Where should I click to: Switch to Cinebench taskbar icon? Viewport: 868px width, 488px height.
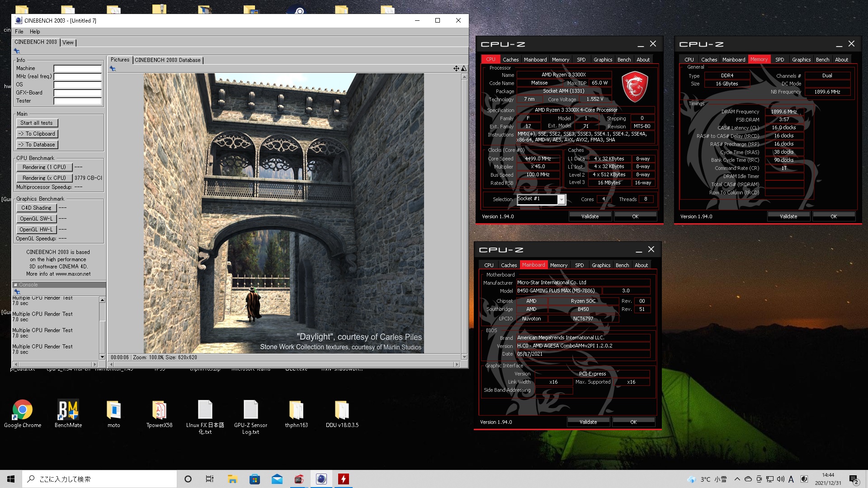click(x=321, y=479)
